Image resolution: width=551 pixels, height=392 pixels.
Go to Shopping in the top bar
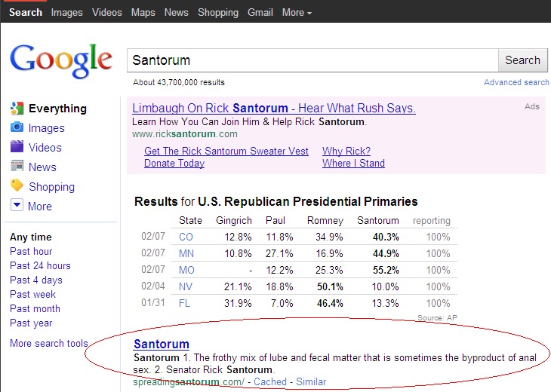pos(218,12)
